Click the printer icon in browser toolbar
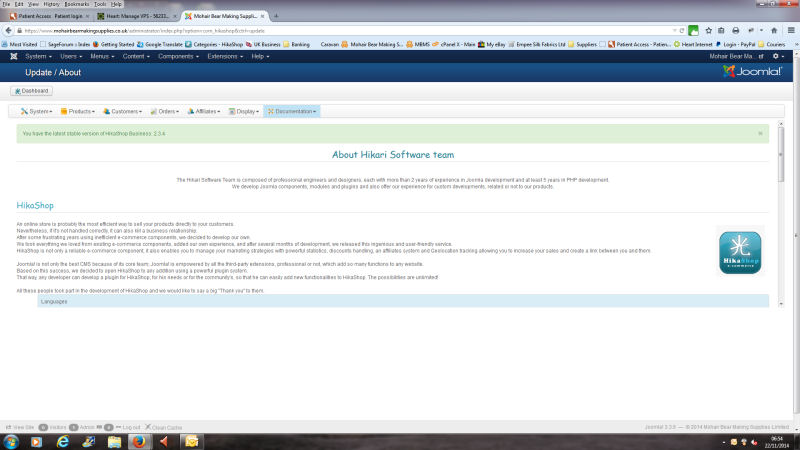 (x=736, y=31)
